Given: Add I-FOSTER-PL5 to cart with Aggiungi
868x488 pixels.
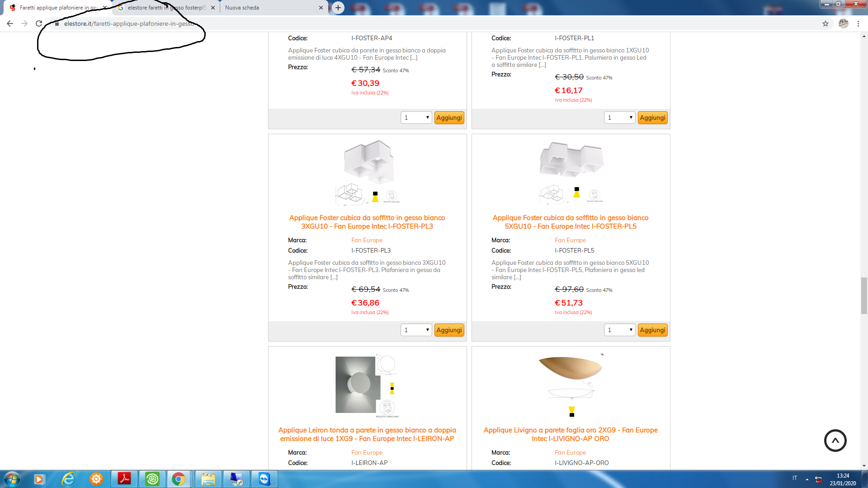Looking at the screenshot, I should pyautogui.click(x=652, y=330).
